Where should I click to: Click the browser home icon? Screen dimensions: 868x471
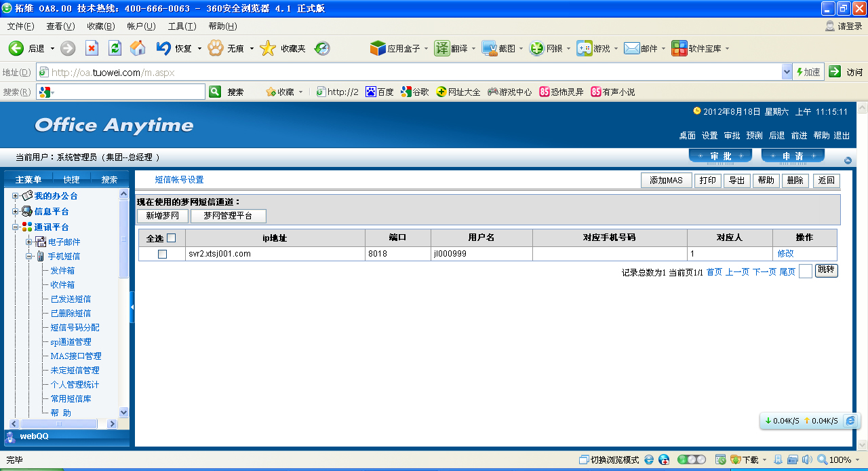click(138, 48)
